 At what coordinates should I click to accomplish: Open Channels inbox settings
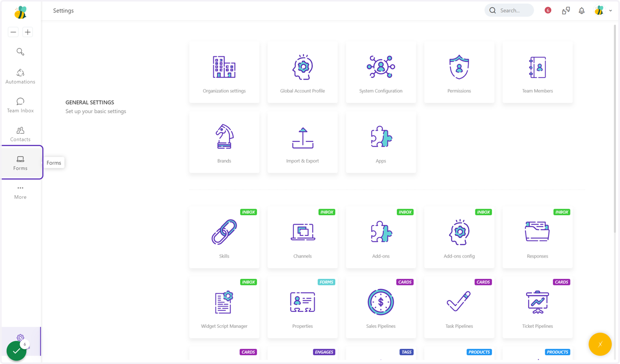pos(303,238)
